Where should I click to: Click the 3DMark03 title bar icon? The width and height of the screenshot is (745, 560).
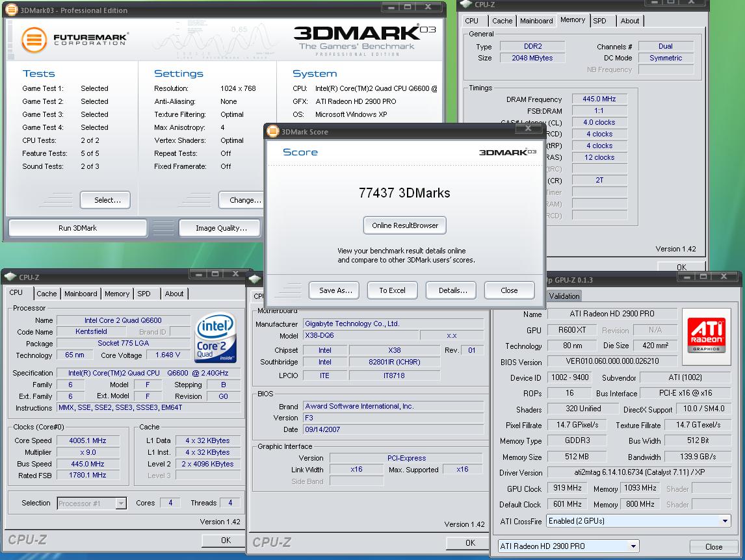tap(12, 10)
